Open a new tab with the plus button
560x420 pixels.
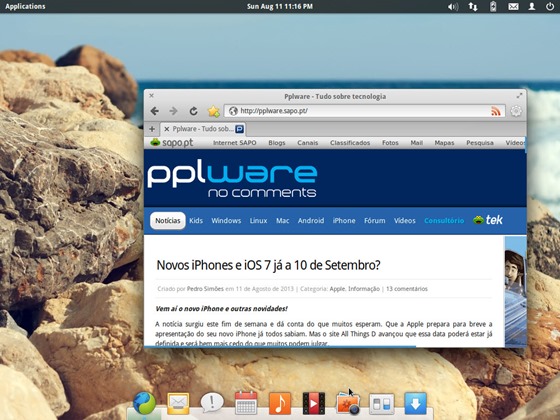152,129
